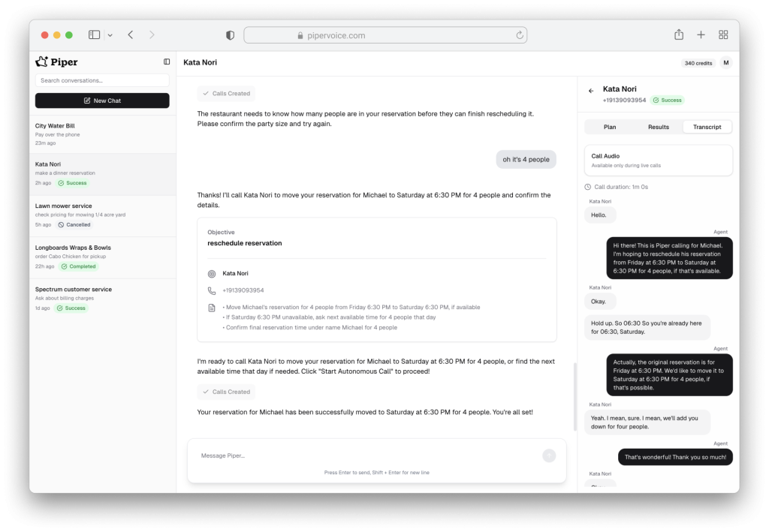Open Safari share icon

tap(679, 35)
